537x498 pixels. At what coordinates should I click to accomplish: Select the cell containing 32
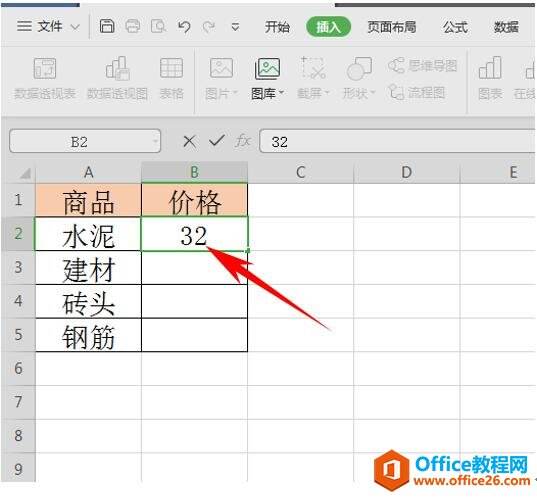click(x=194, y=234)
